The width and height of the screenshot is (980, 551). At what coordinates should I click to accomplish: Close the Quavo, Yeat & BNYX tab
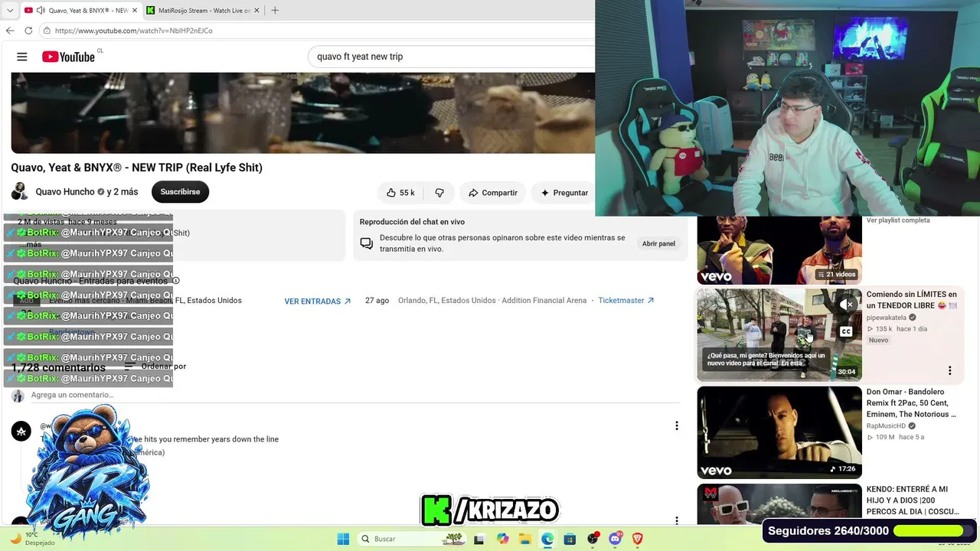(x=135, y=11)
